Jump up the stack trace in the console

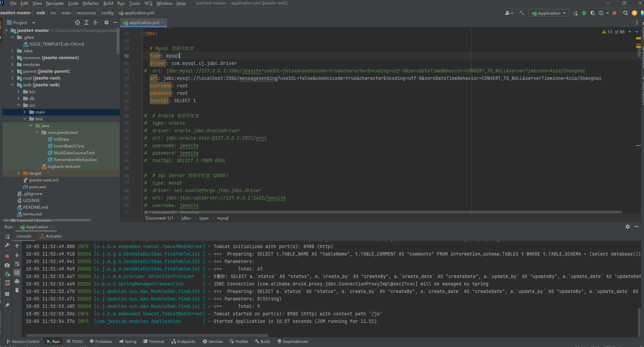(17, 246)
